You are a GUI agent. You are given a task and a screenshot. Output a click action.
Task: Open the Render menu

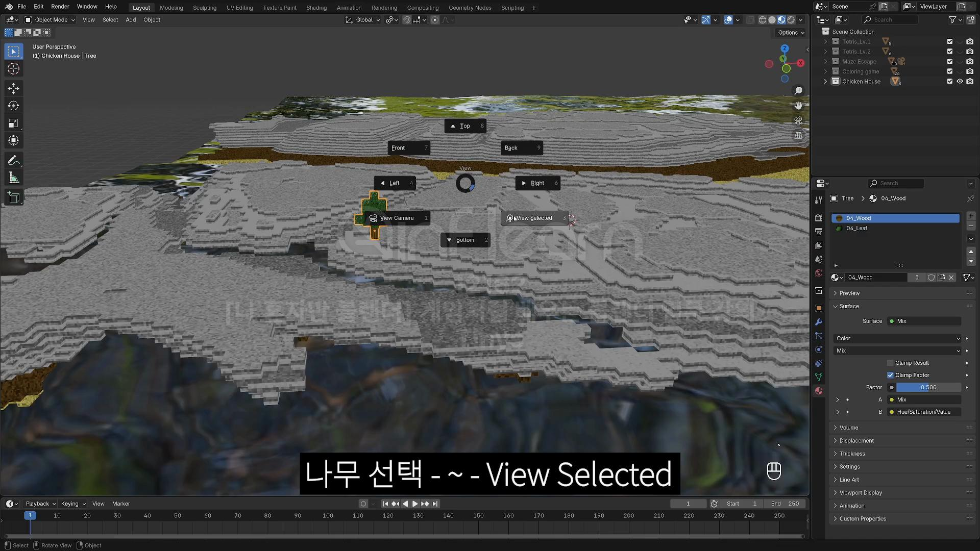click(x=60, y=7)
